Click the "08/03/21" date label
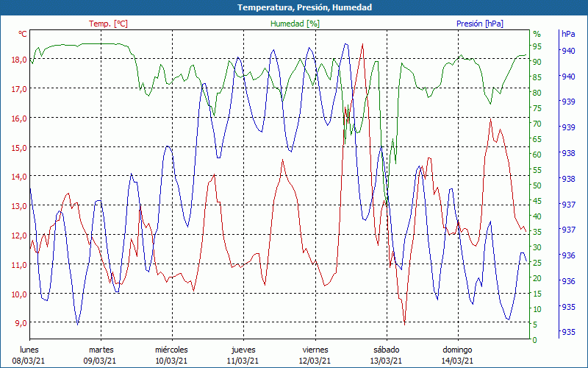Screen dimensions: 588x368 [x=29, y=361]
